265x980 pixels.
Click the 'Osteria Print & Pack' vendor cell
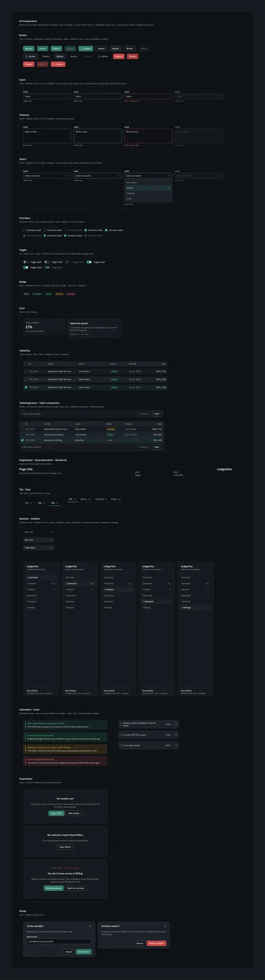[53, 440]
